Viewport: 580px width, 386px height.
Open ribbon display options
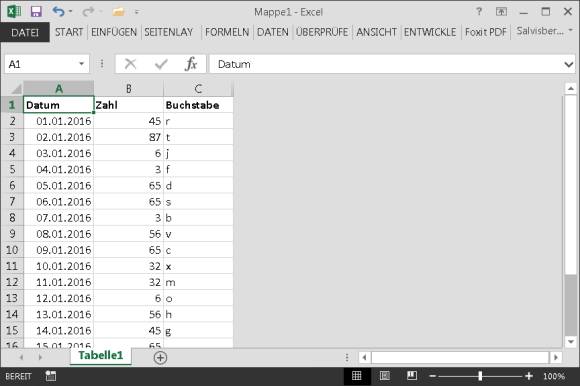[501, 12]
